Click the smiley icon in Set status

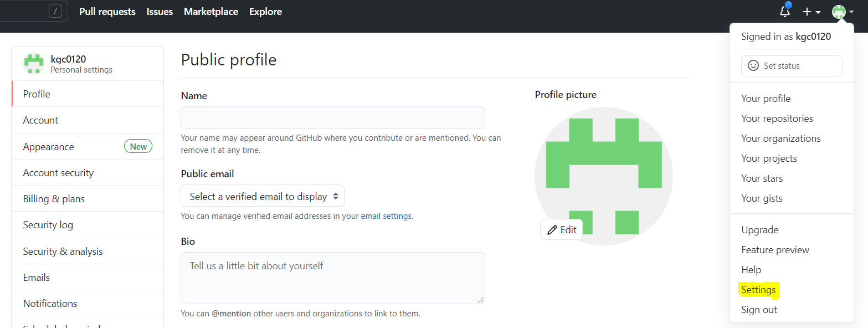coord(753,65)
